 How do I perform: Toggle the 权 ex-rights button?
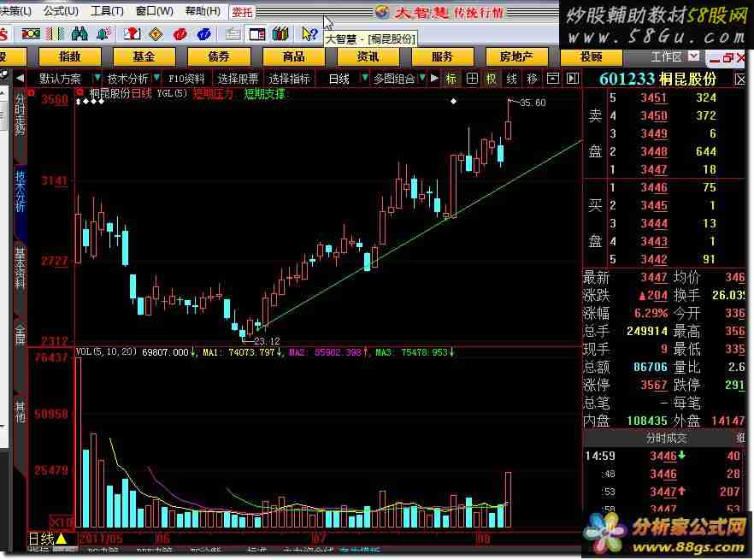coord(491,79)
